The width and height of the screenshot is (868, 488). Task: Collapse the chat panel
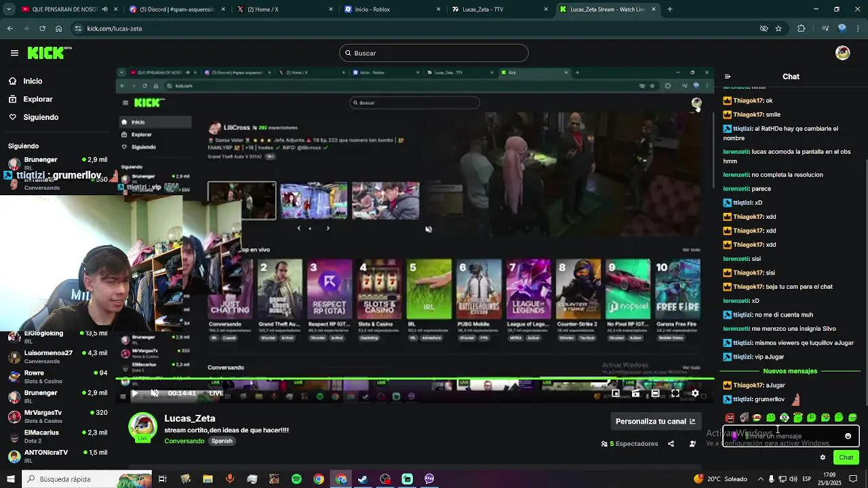(x=727, y=77)
